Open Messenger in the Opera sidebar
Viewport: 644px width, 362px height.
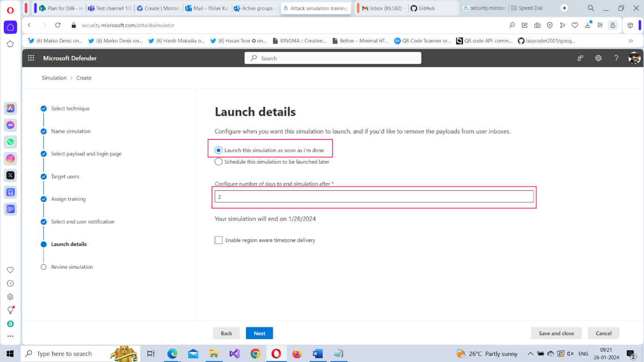pos(10,125)
